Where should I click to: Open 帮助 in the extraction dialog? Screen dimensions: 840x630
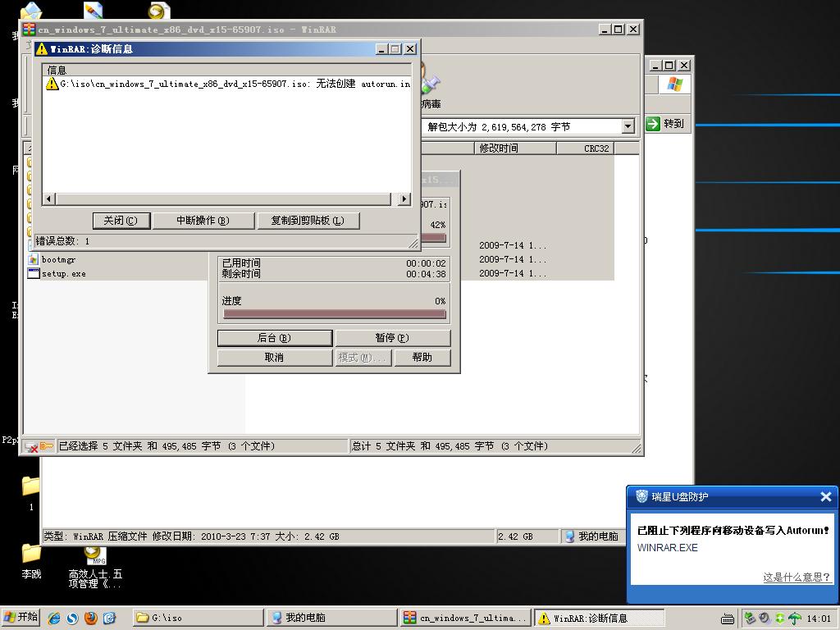pyautogui.click(x=422, y=358)
